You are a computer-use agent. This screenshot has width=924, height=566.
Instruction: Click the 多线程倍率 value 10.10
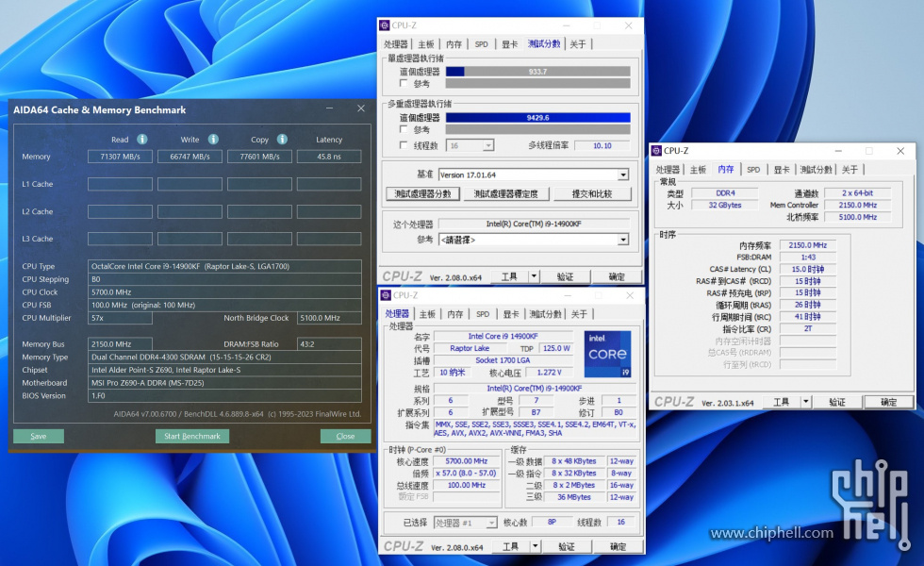click(602, 145)
